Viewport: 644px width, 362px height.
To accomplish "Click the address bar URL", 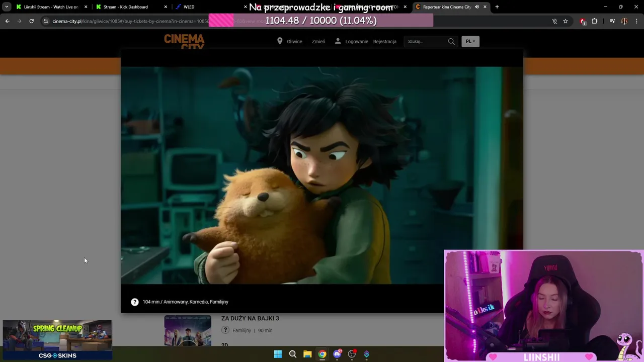I will click(x=131, y=21).
